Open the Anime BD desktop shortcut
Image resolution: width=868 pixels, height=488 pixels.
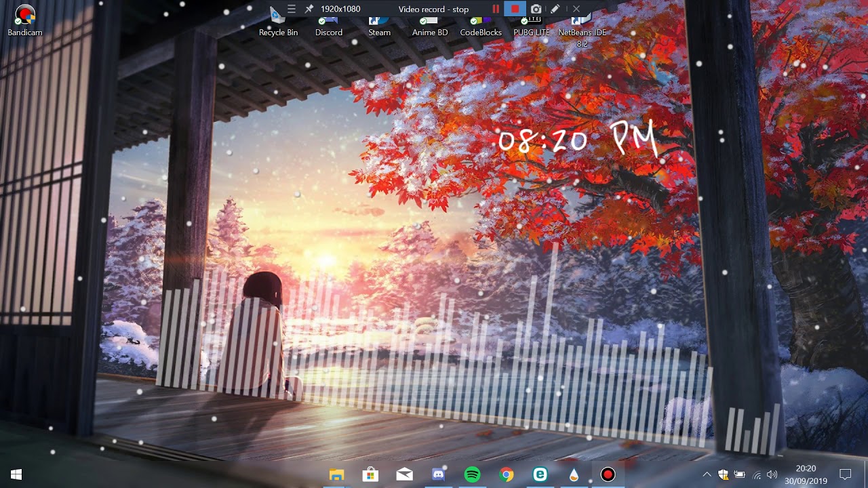click(430, 27)
